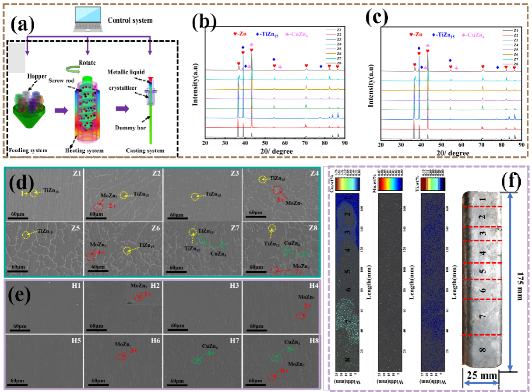Screen dimensions: 532x392
Task: Click the Mo wt% color scale bar
Action: coord(390,183)
